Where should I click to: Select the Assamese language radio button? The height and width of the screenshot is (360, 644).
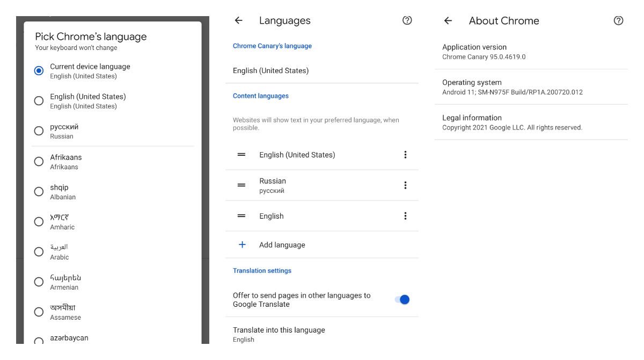click(x=39, y=312)
